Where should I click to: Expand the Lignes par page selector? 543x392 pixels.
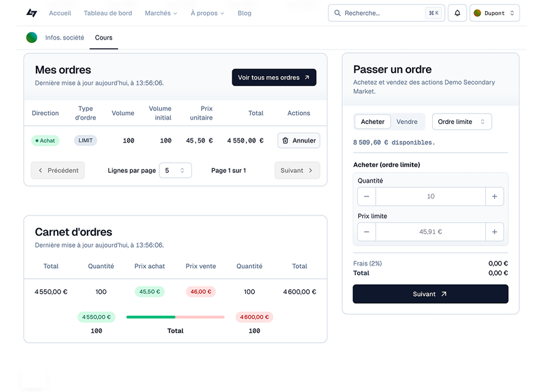[x=175, y=171]
